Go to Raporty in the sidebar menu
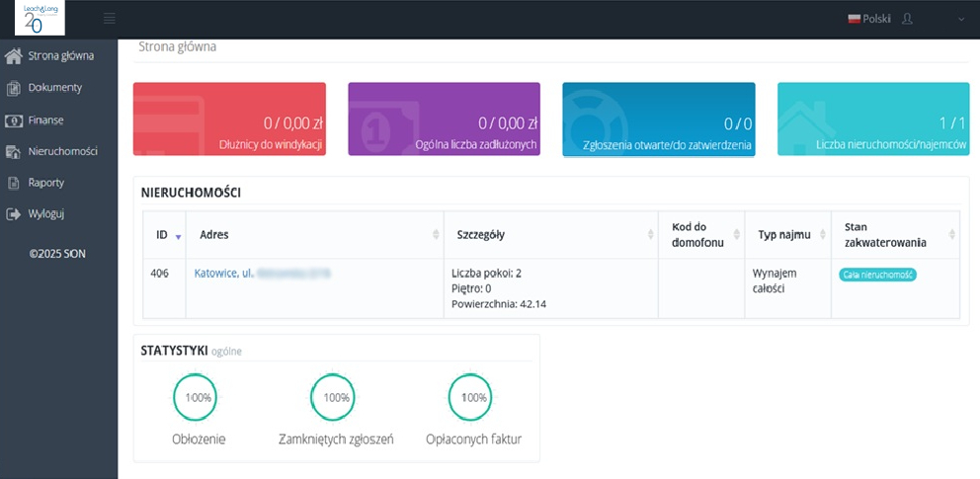The image size is (980, 479). click(x=45, y=183)
